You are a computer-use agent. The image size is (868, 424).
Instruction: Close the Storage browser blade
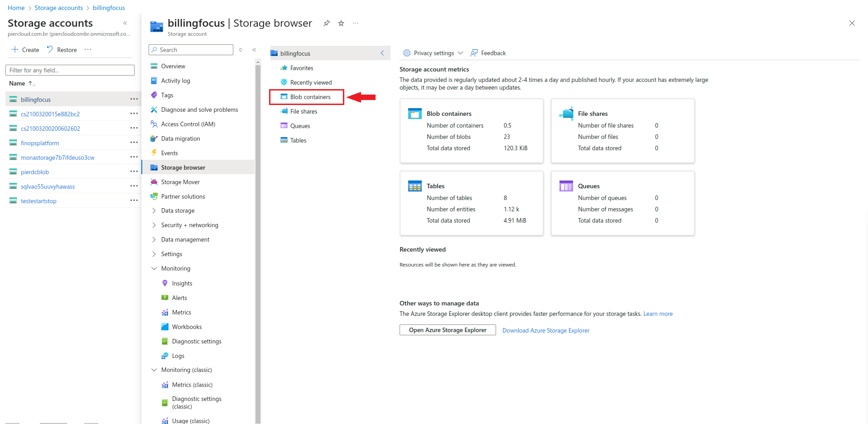(x=852, y=23)
